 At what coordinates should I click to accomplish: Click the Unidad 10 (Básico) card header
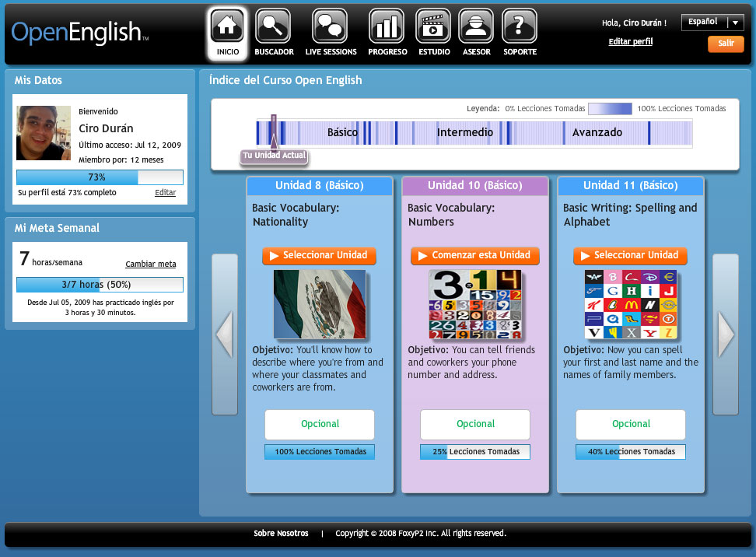click(x=475, y=186)
